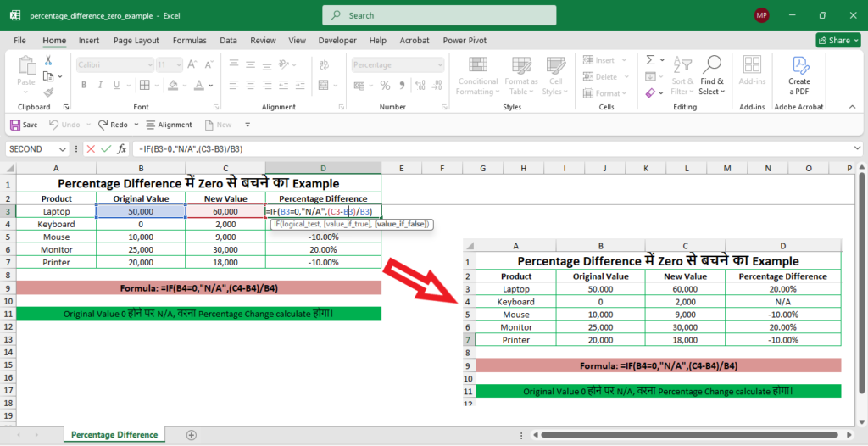Viewport: 868px width, 446px height.
Task: Collapse the ribbon with the chevron
Action: (x=852, y=106)
